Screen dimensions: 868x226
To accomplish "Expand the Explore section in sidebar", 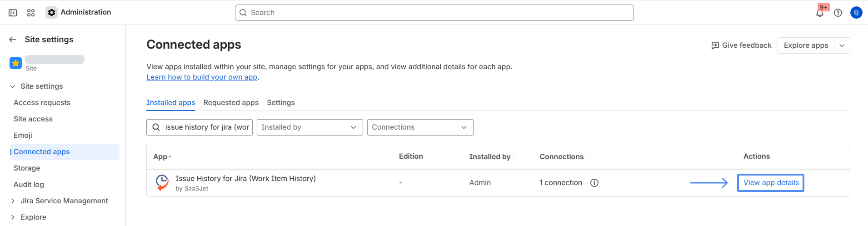I will click(x=13, y=217).
